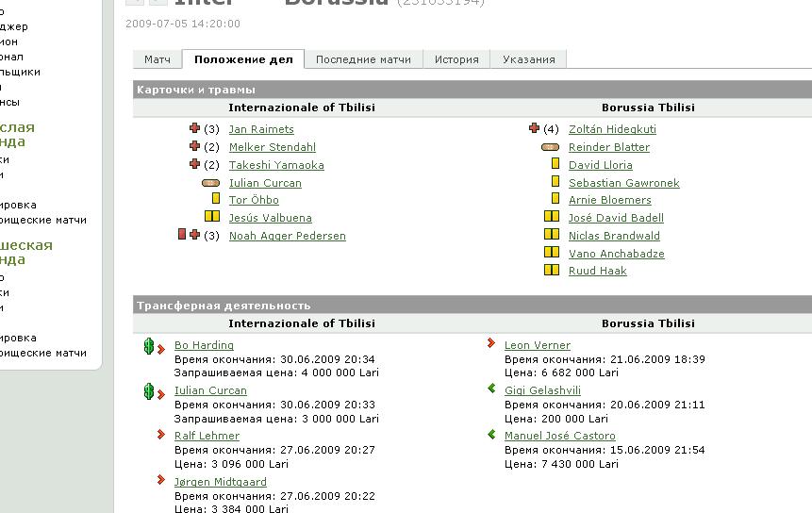Click Castoro price 7 430 000 Lari
This screenshot has width=812, height=513.
580,464
